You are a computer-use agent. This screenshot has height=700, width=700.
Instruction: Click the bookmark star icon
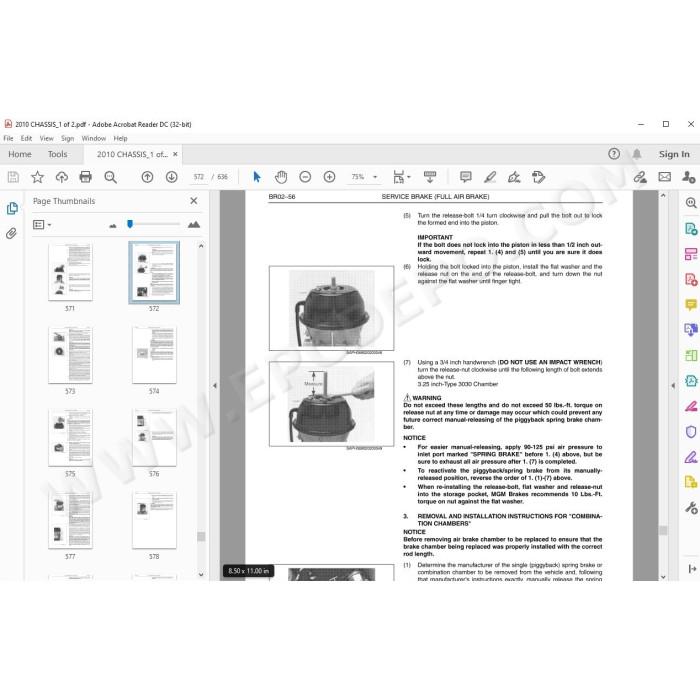coord(38,177)
